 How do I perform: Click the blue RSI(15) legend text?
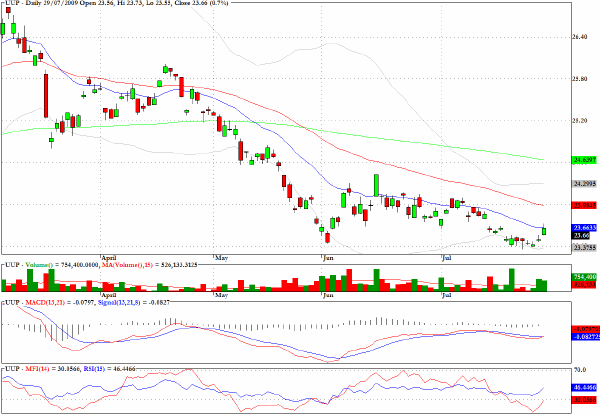pyautogui.click(x=93, y=369)
